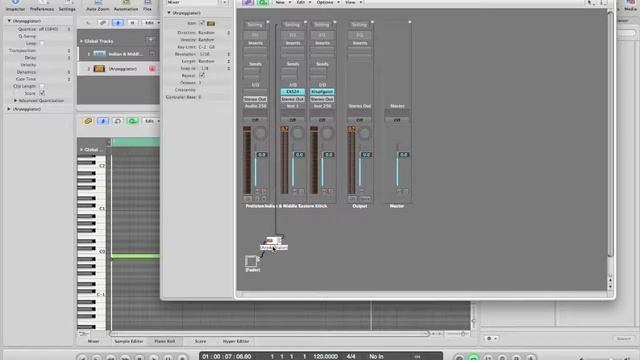Open the Options menu in the Environment window
This screenshot has height=360, width=640.
pos(327,2)
